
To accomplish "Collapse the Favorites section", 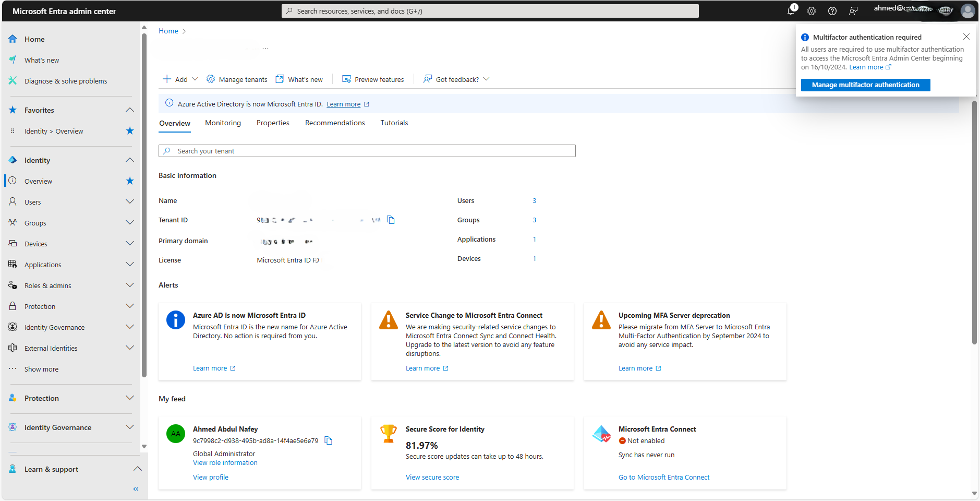I will (x=130, y=110).
